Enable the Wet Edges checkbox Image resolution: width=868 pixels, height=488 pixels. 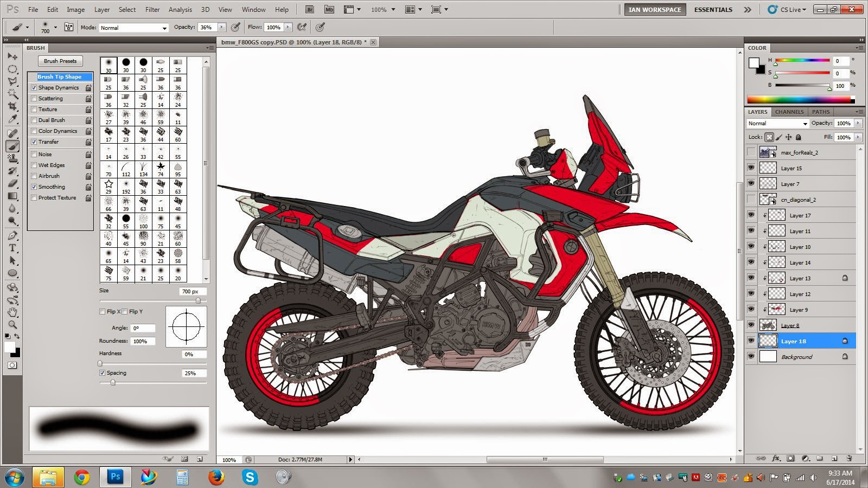point(34,165)
